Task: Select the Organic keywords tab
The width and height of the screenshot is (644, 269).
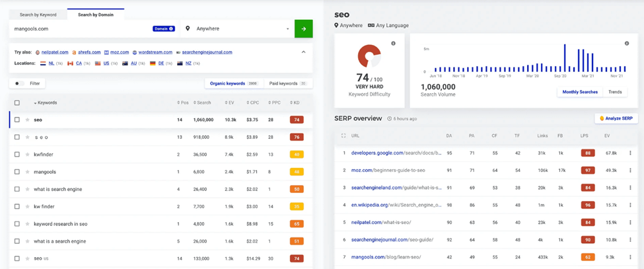Action: click(234, 83)
